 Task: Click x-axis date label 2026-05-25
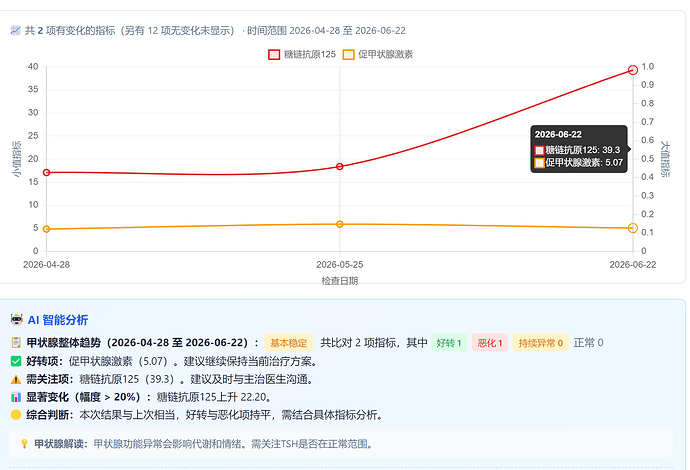coord(340,265)
